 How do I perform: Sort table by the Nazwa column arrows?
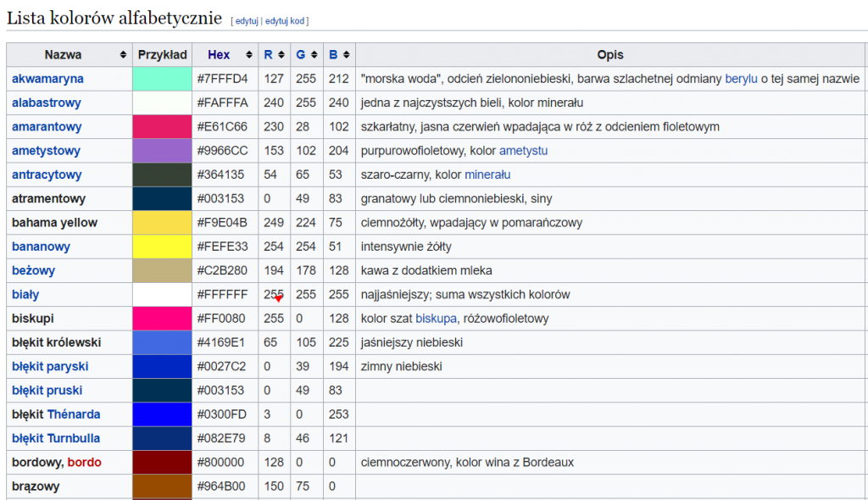tap(123, 55)
